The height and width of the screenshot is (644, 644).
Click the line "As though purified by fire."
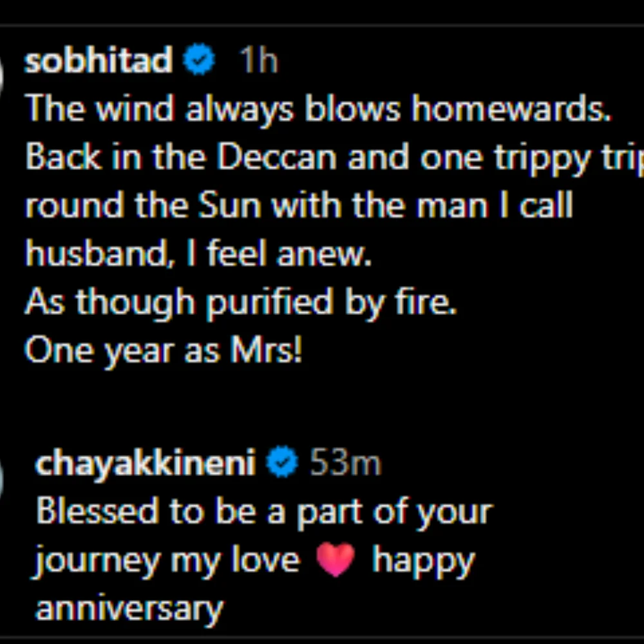point(241,303)
